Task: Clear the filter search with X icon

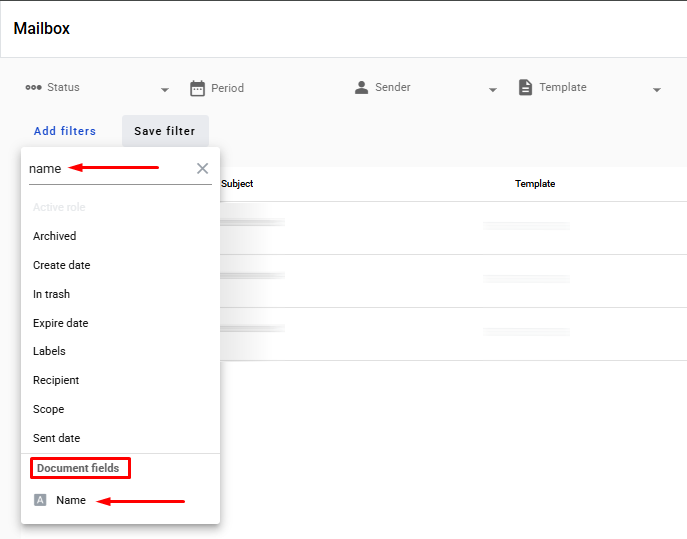Action: (x=202, y=168)
